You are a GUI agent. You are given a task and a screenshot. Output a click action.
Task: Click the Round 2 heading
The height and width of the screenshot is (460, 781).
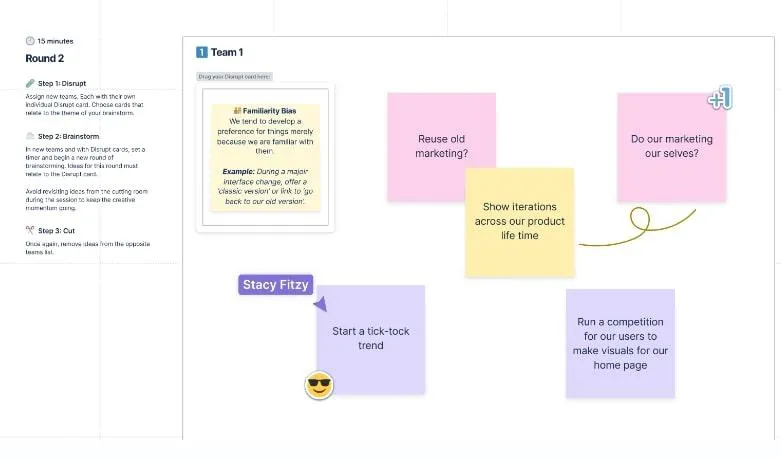click(x=45, y=58)
